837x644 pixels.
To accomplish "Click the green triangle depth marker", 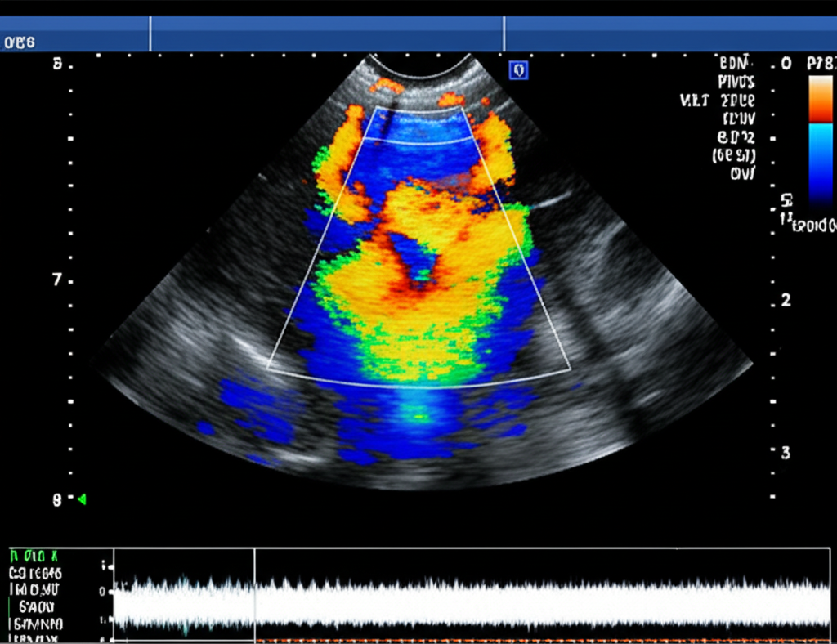I will pos(81,499).
